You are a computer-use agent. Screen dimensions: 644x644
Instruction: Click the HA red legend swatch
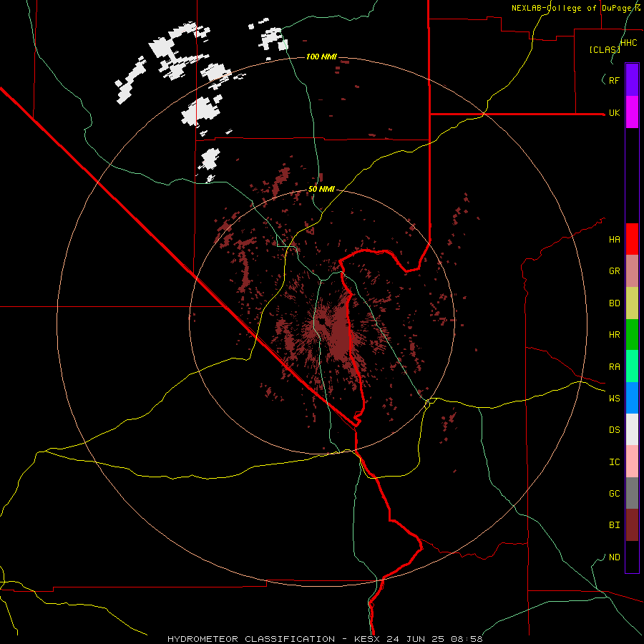(x=632, y=239)
